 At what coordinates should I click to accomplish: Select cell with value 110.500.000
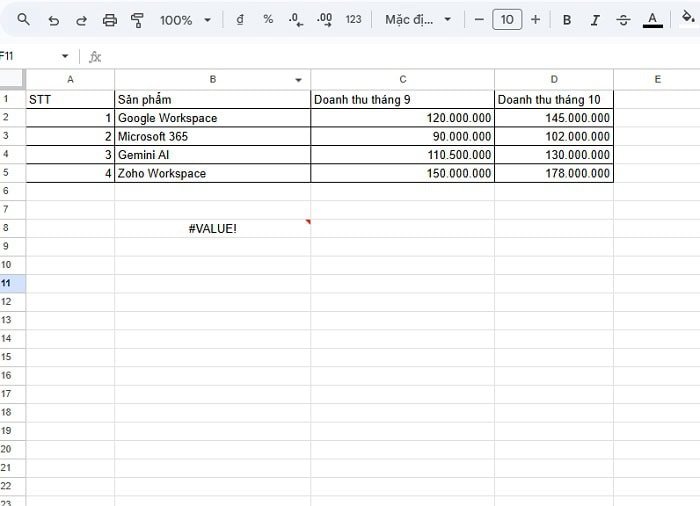[403, 155]
